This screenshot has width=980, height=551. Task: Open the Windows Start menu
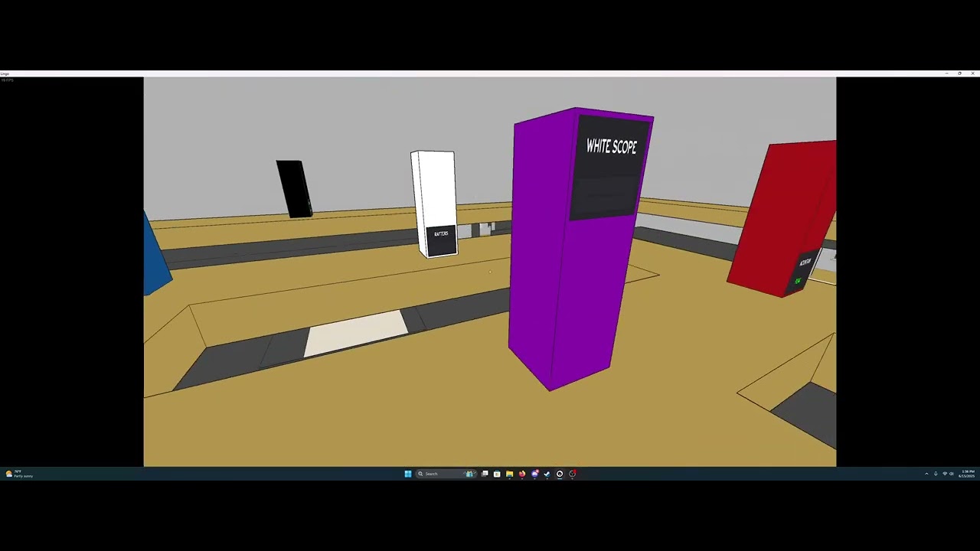click(x=408, y=474)
